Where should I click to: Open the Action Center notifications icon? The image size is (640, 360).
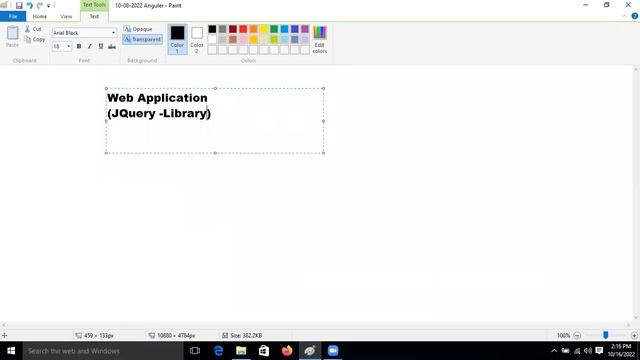point(599,351)
